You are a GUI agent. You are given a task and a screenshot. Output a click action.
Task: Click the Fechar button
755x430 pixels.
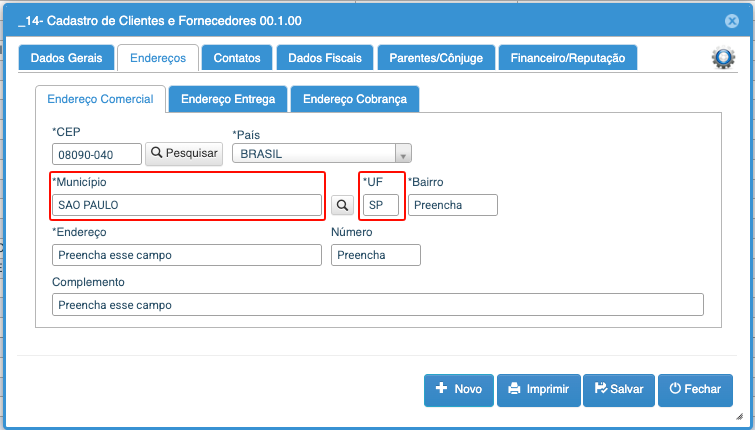(694, 389)
